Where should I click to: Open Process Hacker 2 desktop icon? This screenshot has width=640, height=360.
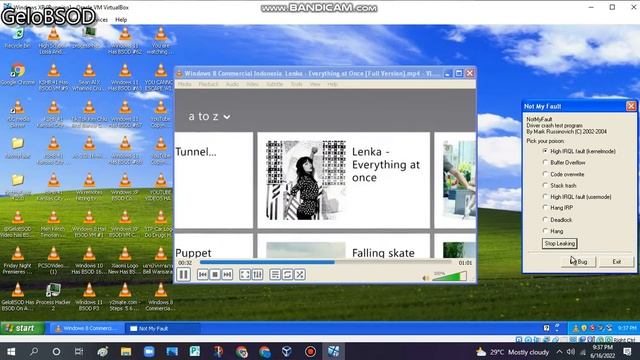coord(53,297)
